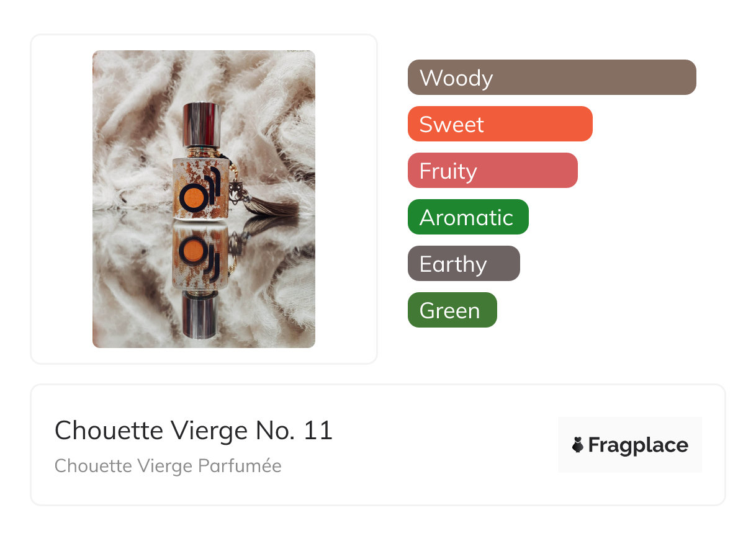
Task: Click the word Woody label text
Action: pyautogui.click(x=456, y=78)
